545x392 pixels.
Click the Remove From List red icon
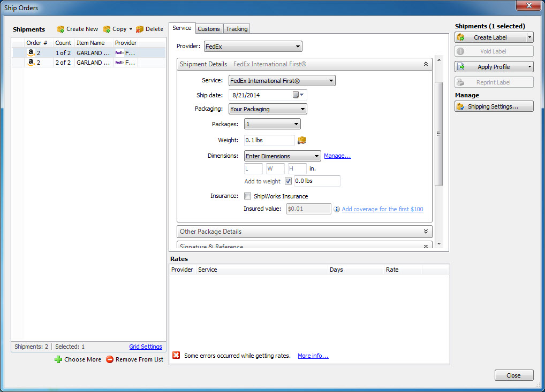110,359
